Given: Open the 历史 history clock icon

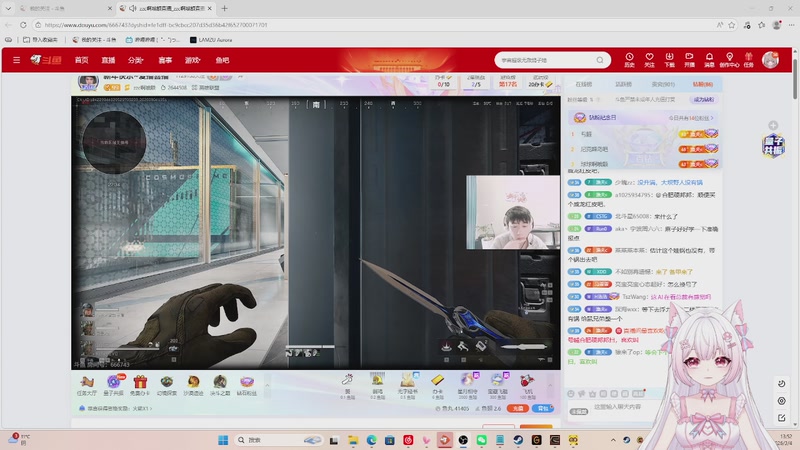Looking at the screenshot, I should [630, 60].
